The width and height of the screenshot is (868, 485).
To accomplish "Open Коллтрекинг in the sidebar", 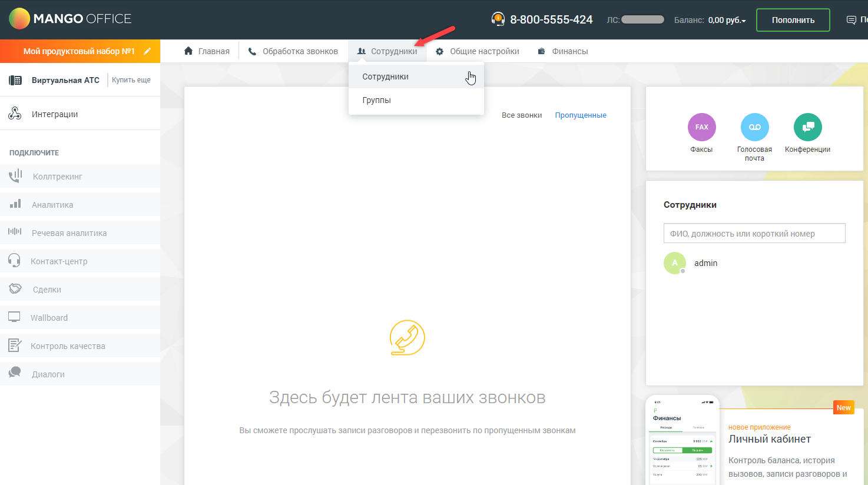I will (x=57, y=177).
